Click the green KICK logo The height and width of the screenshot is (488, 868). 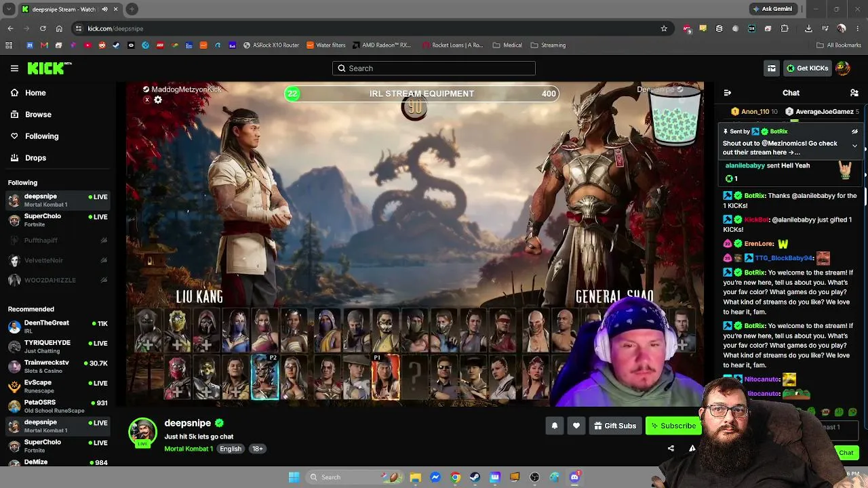click(x=49, y=68)
